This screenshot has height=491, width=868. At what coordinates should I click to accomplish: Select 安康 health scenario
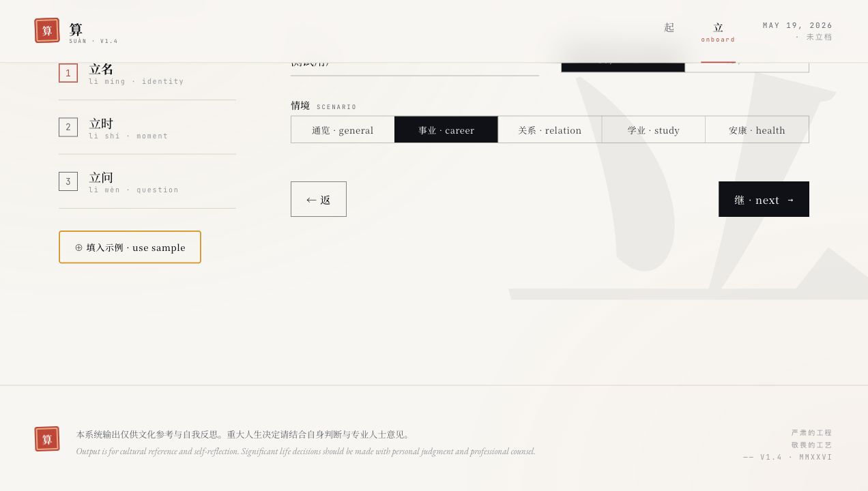(x=757, y=130)
